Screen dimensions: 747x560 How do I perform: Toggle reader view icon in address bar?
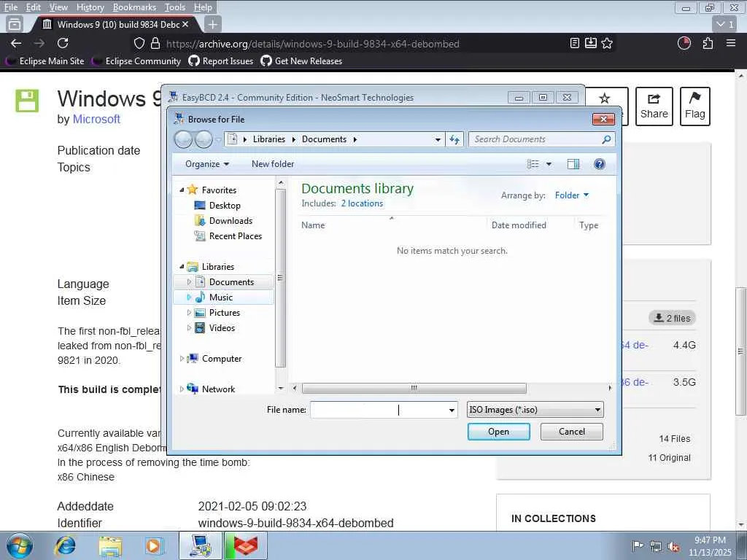575,43
